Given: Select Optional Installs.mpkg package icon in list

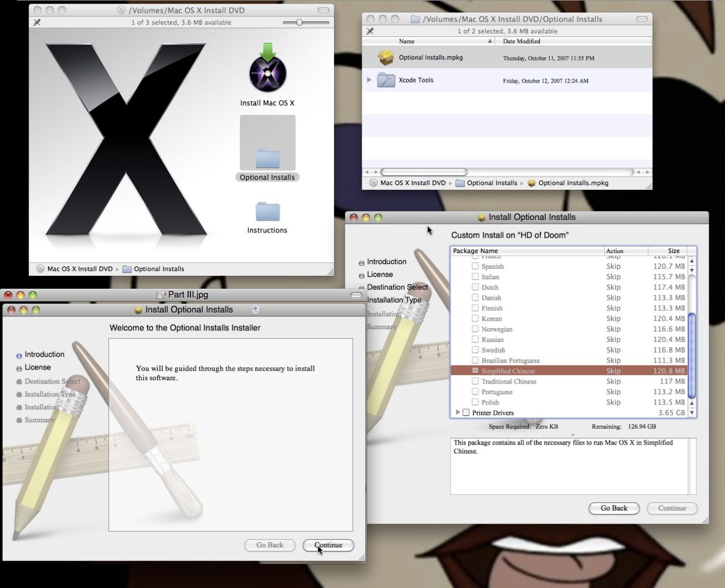Looking at the screenshot, I should pos(386,57).
